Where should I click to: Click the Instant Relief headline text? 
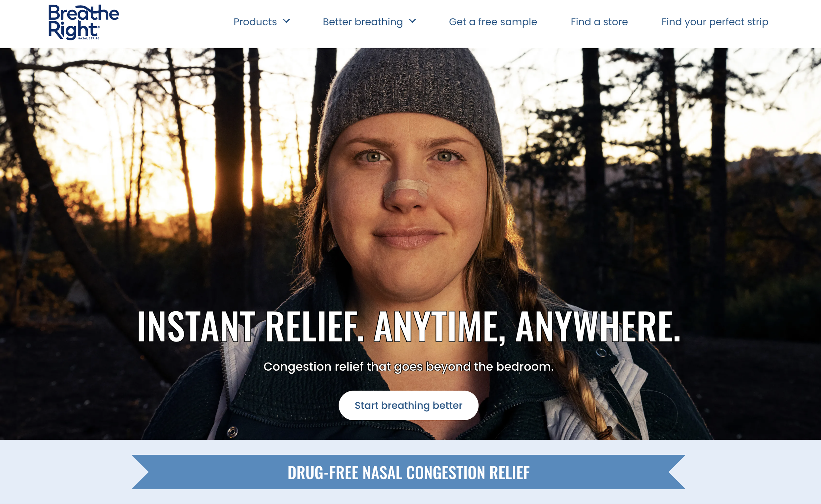coord(409,327)
